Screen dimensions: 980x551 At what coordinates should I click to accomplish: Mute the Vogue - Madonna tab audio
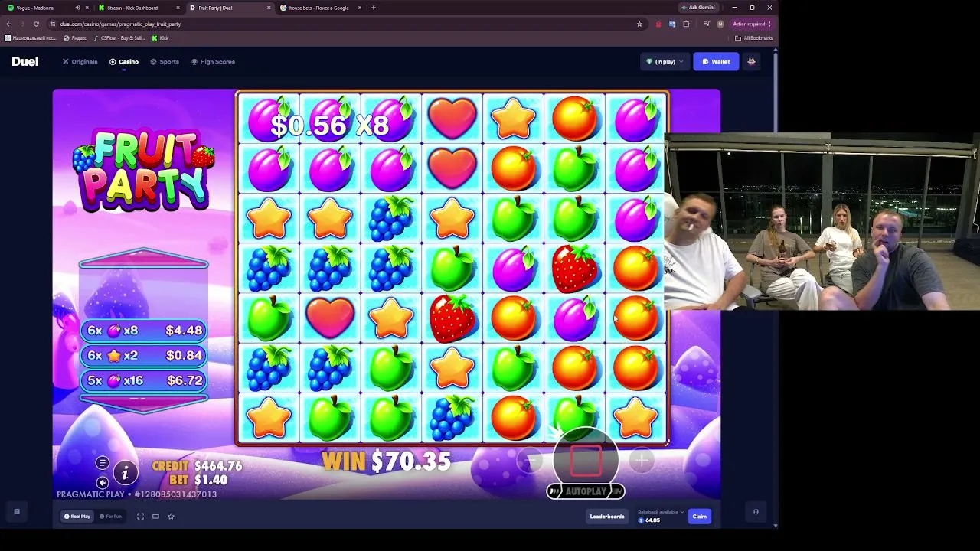[77, 8]
